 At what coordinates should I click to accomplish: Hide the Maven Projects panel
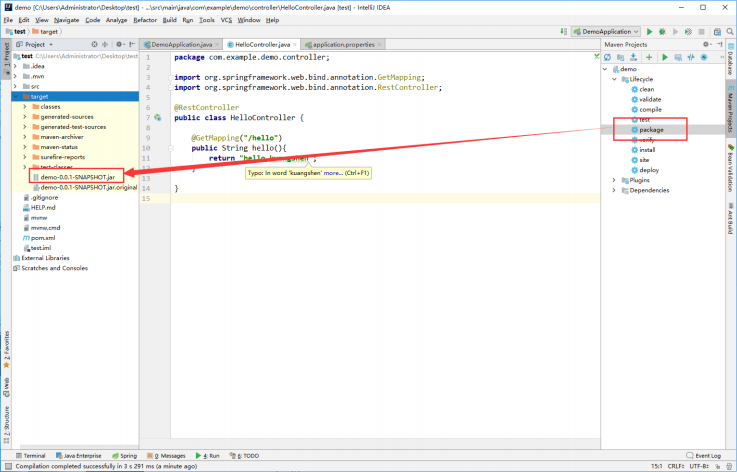click(720, 44)
